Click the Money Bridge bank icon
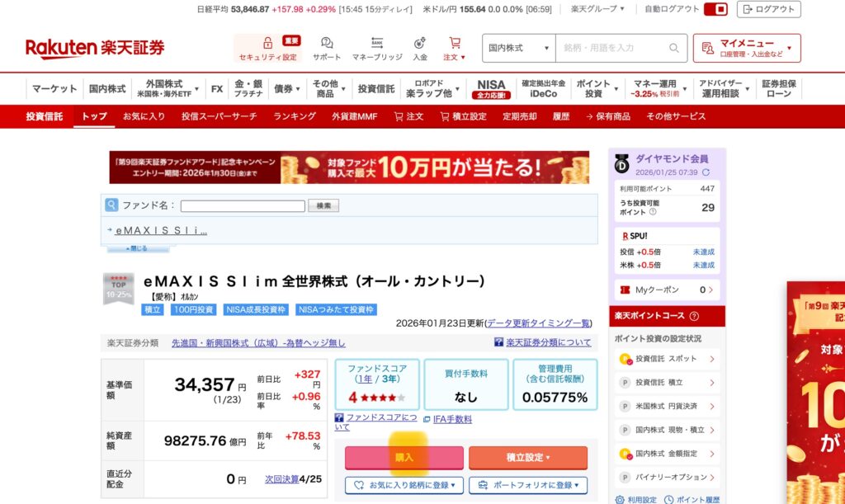The height and width of the screenshot is (504, 845). click(x=377, y=42)
